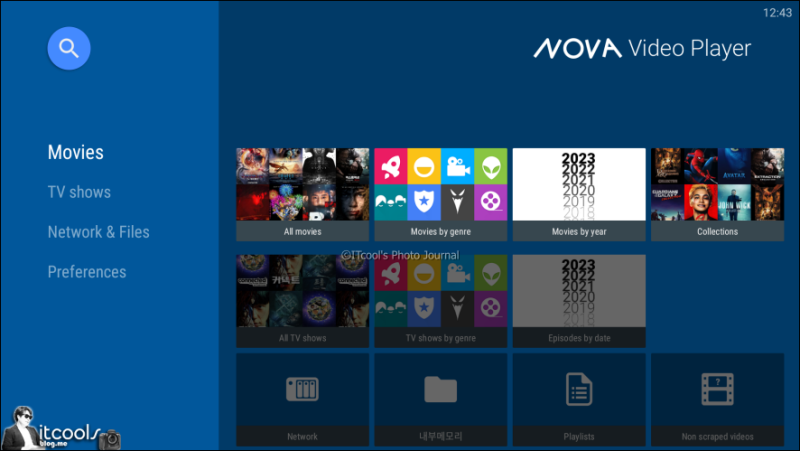
Task: Click the Non scraped videos label
Action: pyautogui.click(x=717, y=437)
